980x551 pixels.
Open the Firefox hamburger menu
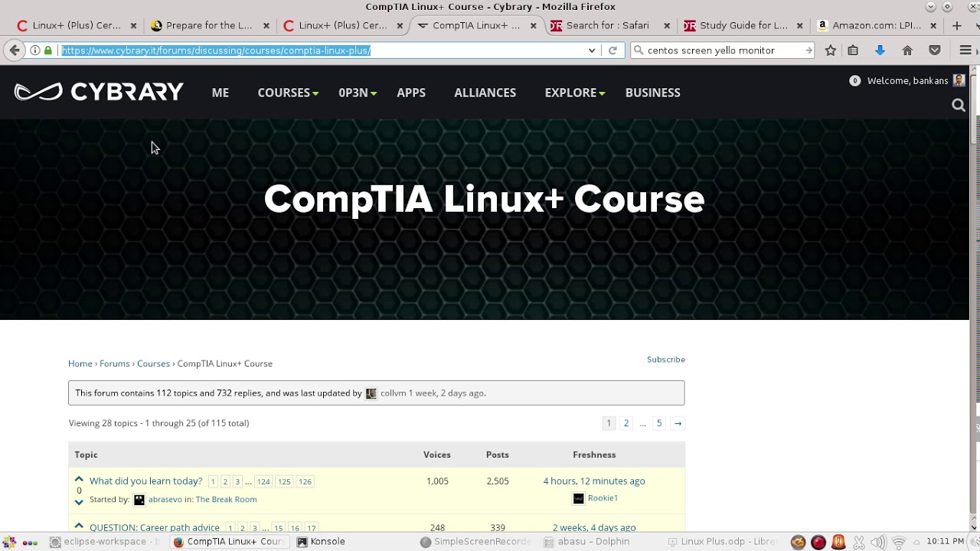(x=965, y=51)
